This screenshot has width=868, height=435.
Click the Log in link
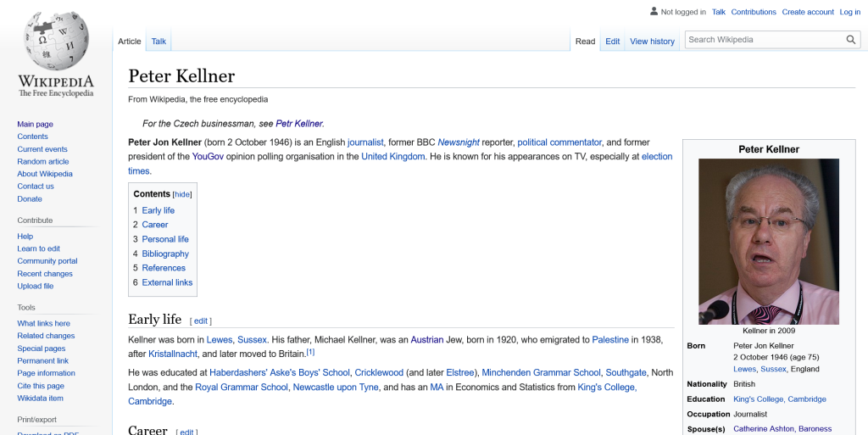849,12
